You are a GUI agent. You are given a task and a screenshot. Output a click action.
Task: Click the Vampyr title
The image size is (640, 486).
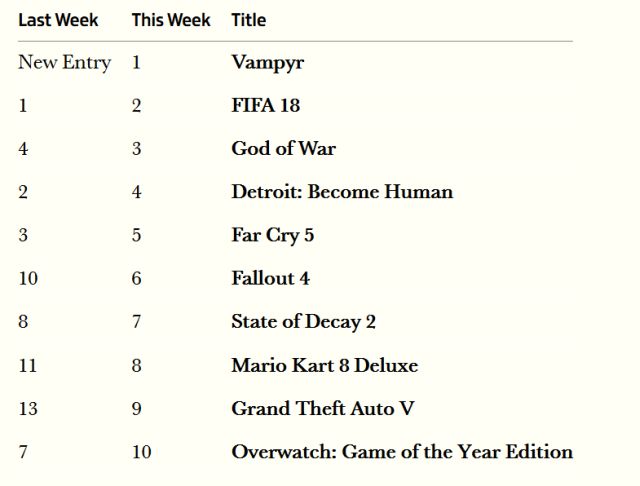pos(267,62)
